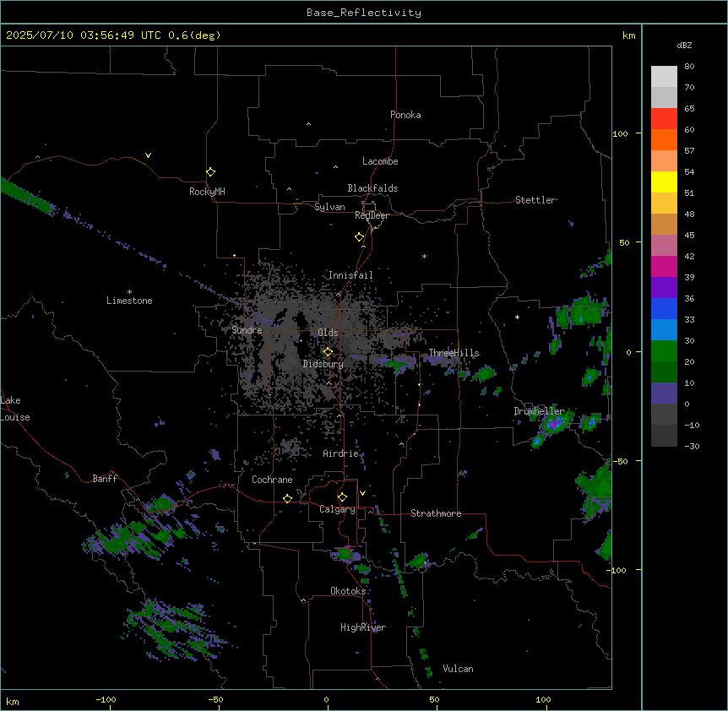Select the Olds label
Viewport: 728px width, 711px height.
click(x=328, y=333)
